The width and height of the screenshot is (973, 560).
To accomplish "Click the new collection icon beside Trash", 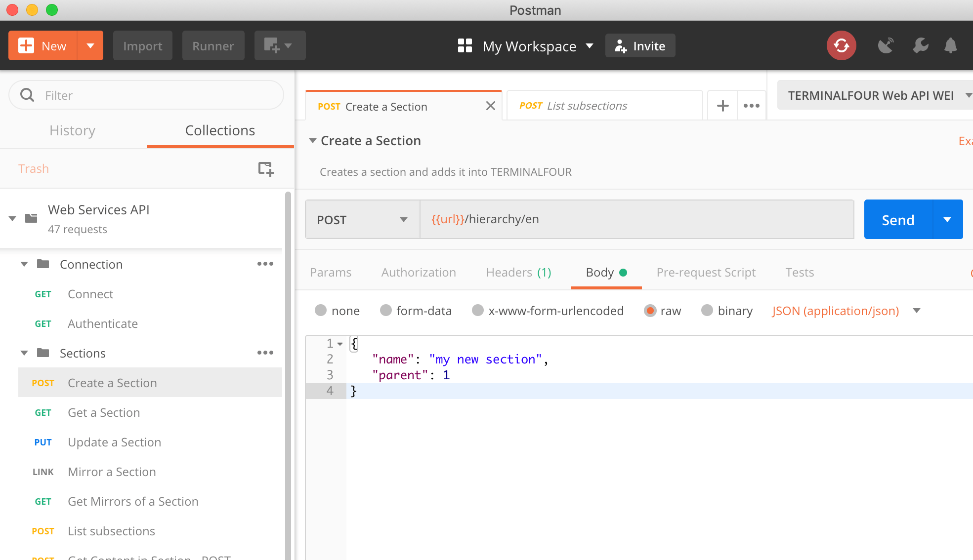I will coord(266,169).
